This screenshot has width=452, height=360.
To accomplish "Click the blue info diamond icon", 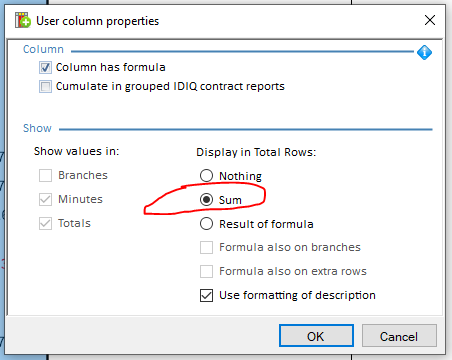I will (x=424, y=52).
